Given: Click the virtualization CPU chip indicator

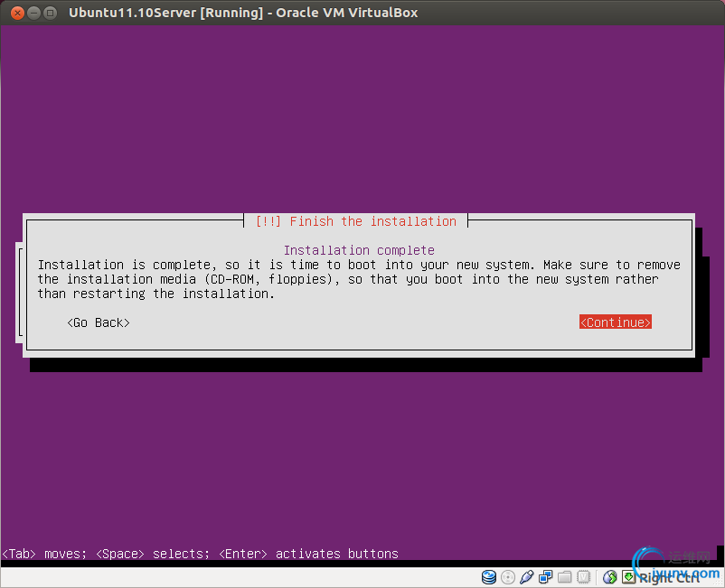Looking at the screenshot, I should point(583,577).
